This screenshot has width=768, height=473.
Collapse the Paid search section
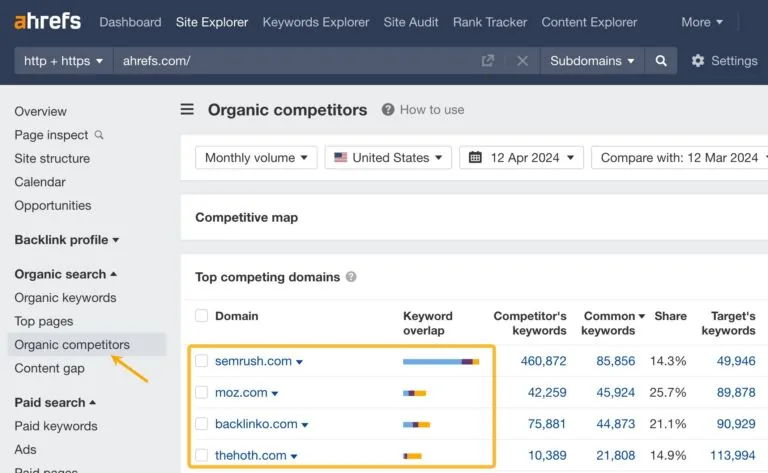[55, 402]
